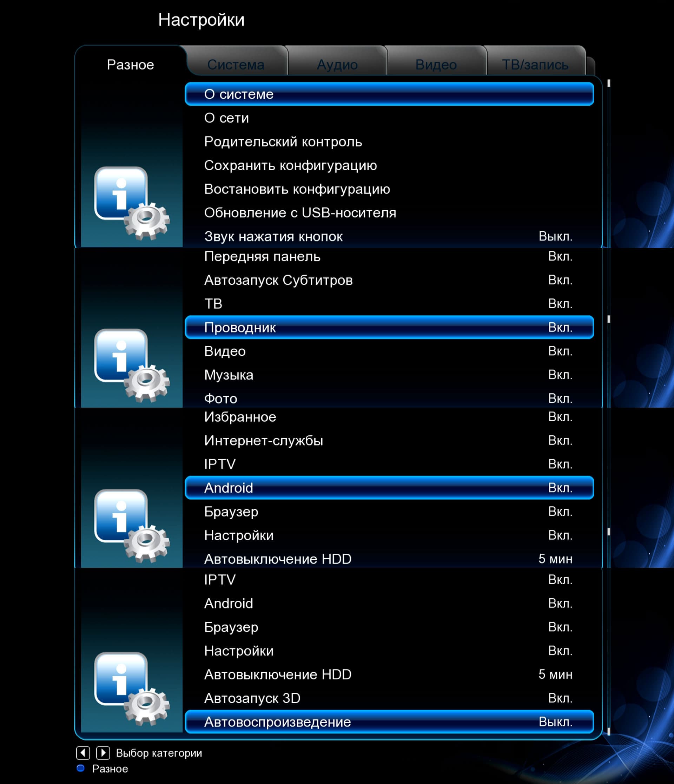Toggle Интернет-службы menu item

pos(264,440)
